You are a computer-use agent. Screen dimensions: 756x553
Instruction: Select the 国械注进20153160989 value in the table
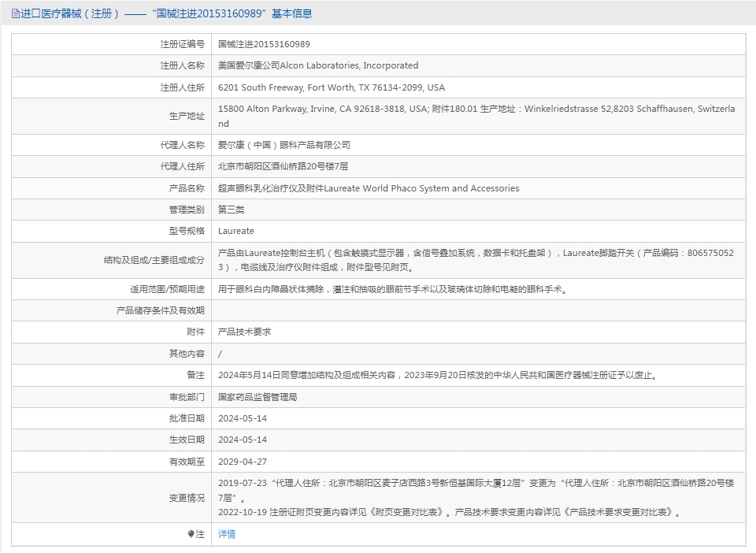click(x=264, y=44)
